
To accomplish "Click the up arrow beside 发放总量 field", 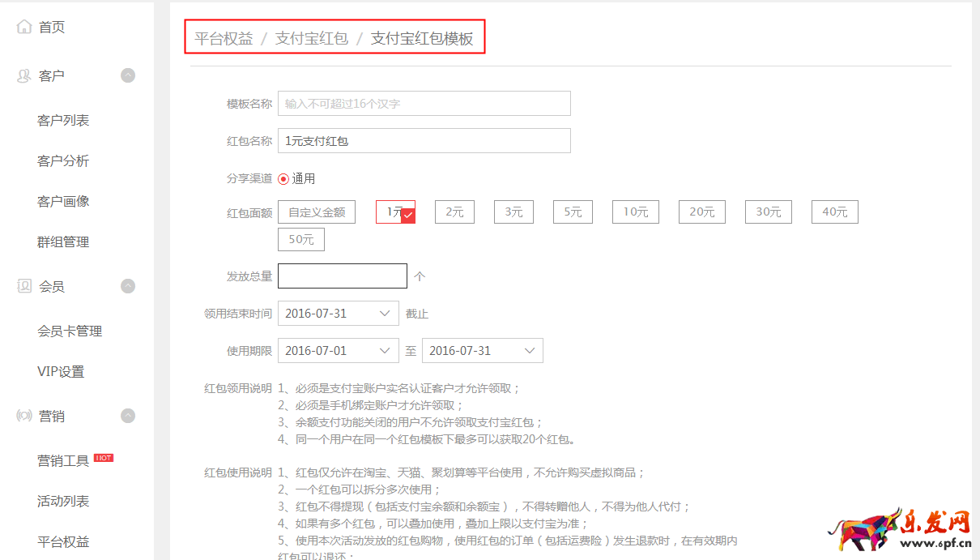I will 420,276.
